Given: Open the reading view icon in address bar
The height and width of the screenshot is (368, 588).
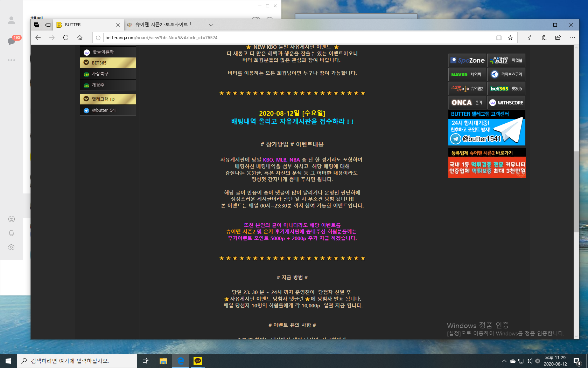Looking at the screenshot, I should 499,38.
